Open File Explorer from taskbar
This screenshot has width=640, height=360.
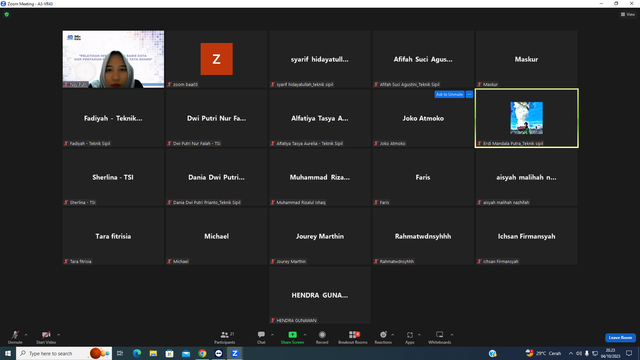(153, 353)
